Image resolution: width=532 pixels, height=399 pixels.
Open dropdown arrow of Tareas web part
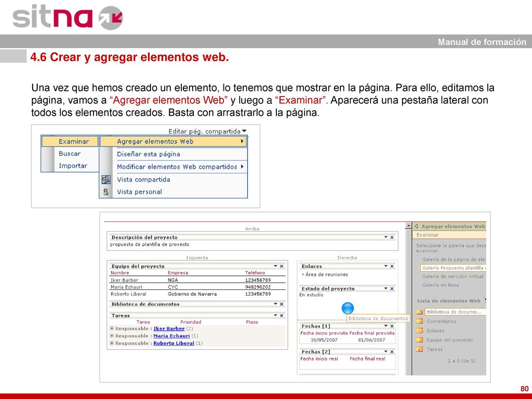point(275,315)
